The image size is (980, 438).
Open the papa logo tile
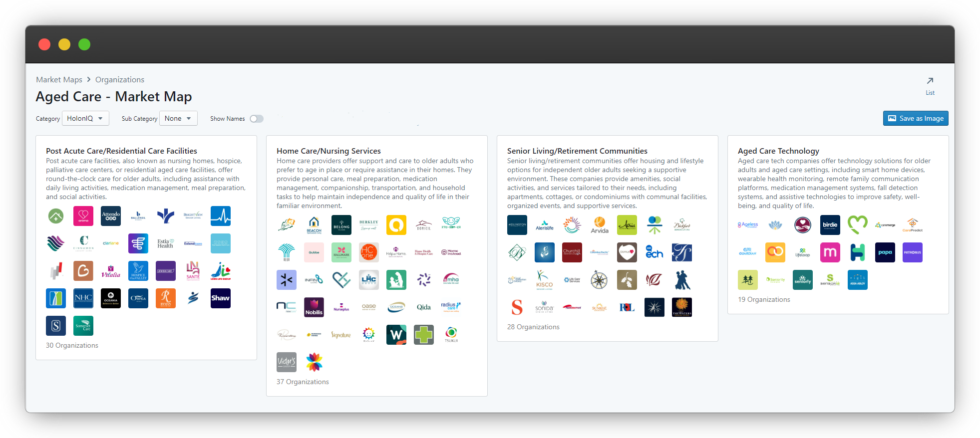tap(885, 252)
